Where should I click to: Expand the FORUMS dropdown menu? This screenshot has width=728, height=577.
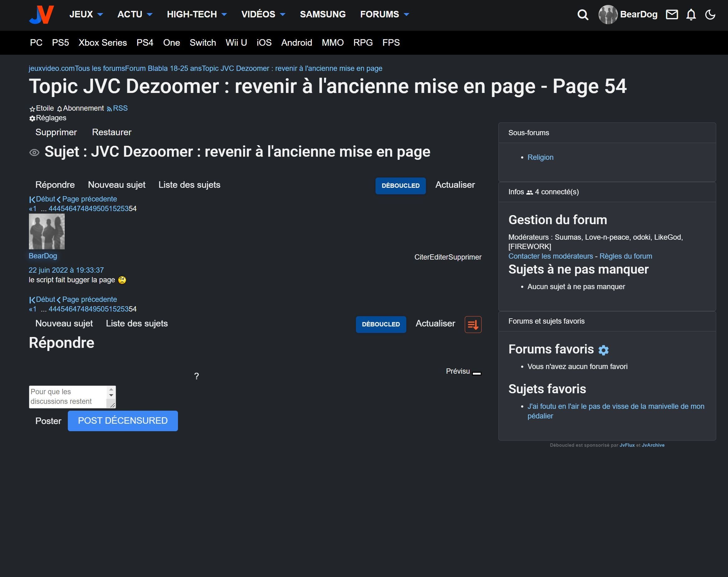pos(385,15)
